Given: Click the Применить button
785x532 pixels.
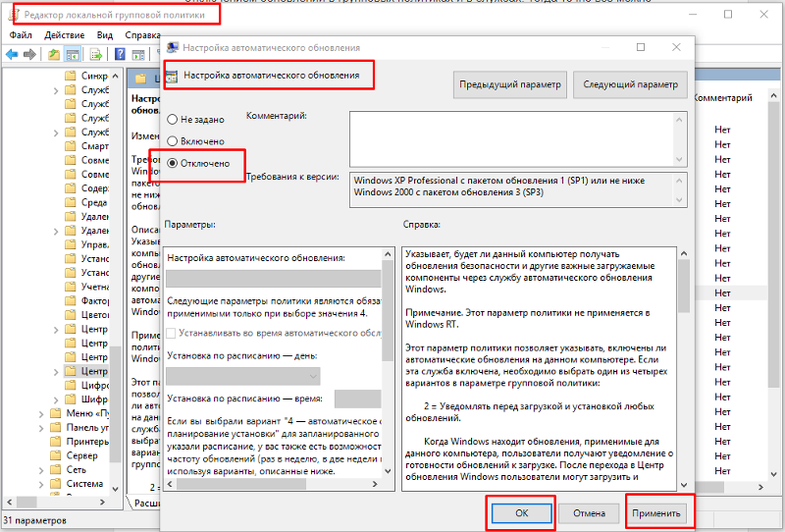Looking at the screenshot, I should pyautogui.click(x=655, y=513).
